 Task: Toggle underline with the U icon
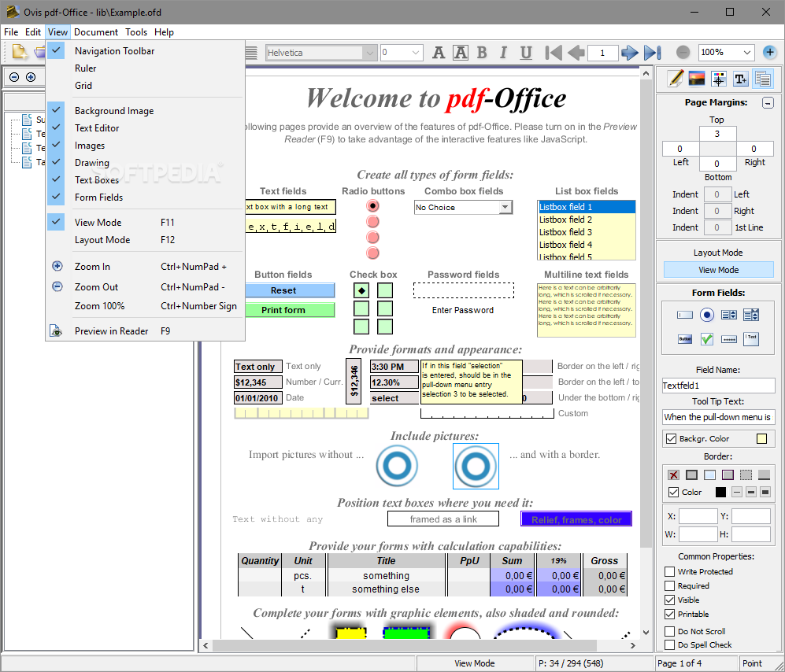pyautogui.click(x=526, y=52)
